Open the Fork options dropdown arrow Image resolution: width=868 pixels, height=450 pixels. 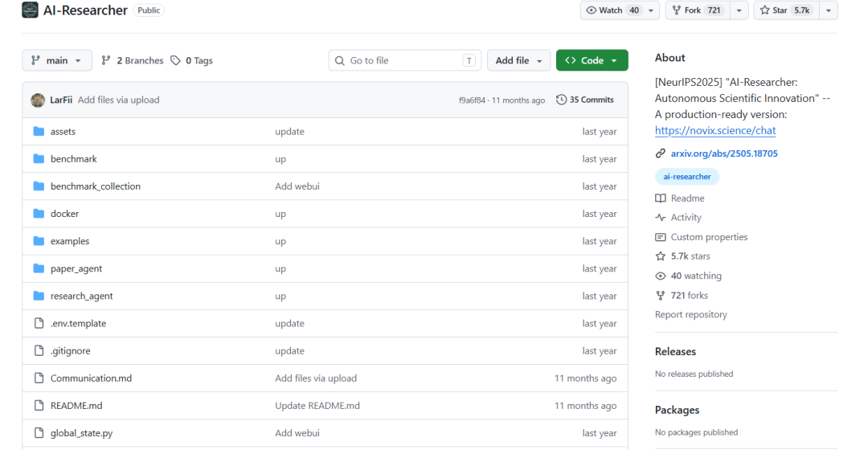pyautogui.click(x=739, y=10)
